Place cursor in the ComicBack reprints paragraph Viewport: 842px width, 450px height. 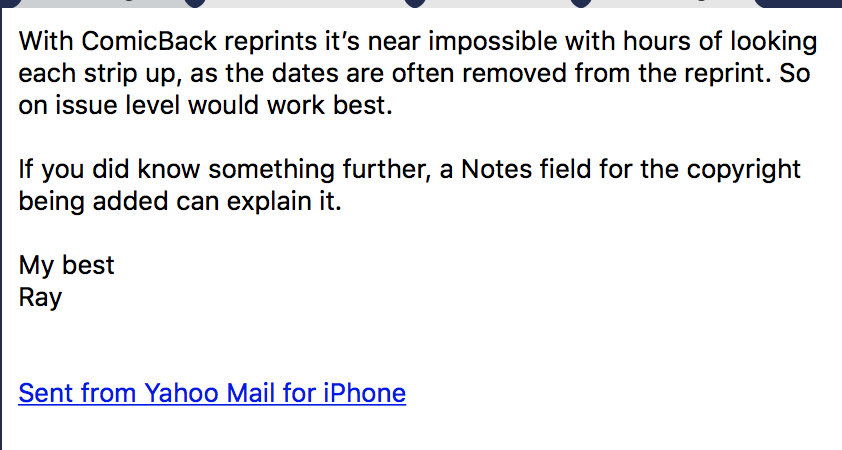418,73
